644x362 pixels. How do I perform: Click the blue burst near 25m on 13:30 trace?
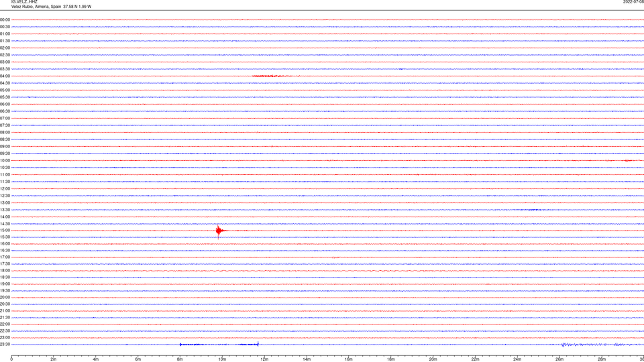click(x=534, y=210)
